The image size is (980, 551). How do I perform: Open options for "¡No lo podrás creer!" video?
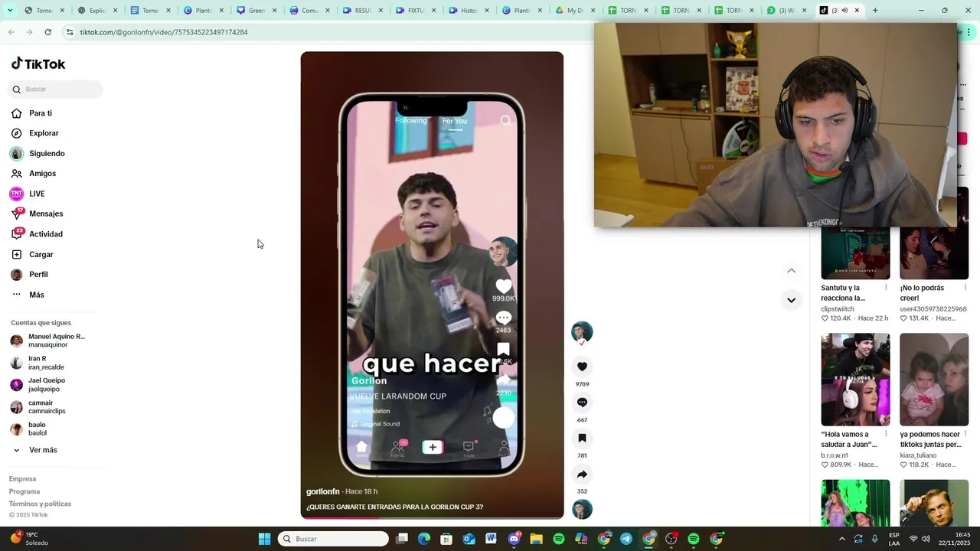[x=965, y=287]
